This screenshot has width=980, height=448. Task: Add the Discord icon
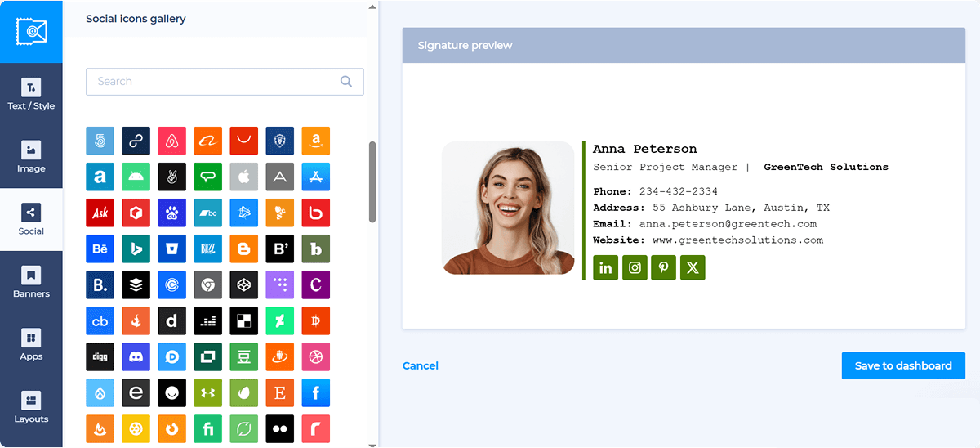tap(136, 356)
